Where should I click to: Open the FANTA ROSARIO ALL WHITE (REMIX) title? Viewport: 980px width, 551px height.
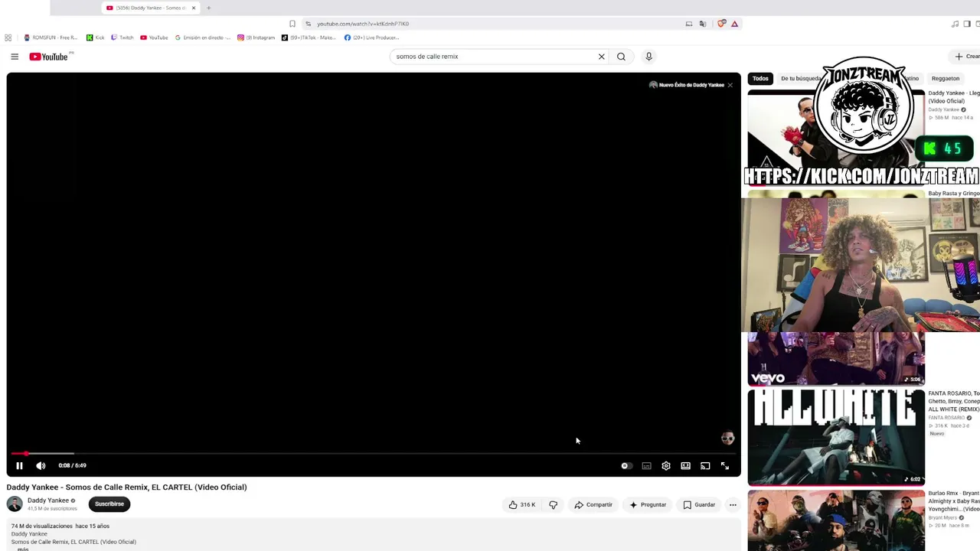954,402
